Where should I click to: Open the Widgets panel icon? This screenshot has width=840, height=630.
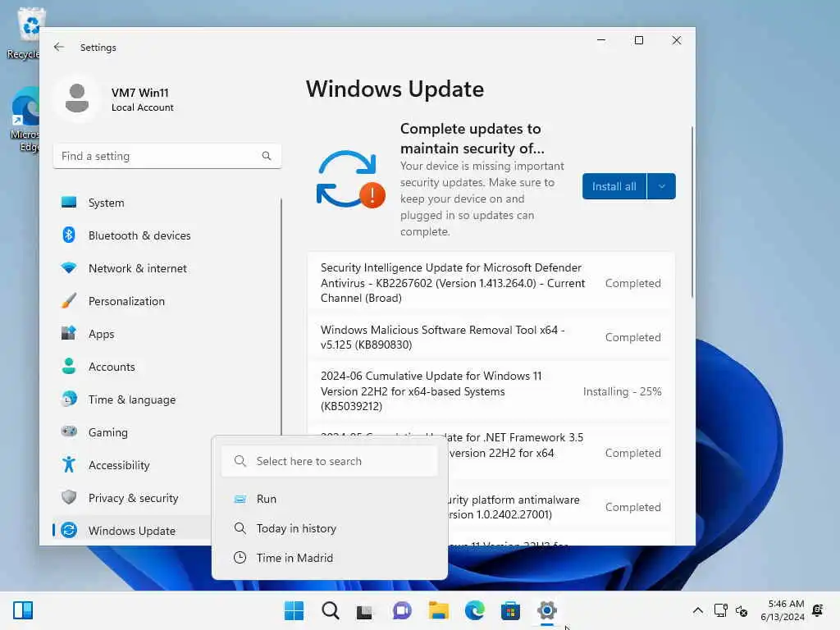[23, 610]
